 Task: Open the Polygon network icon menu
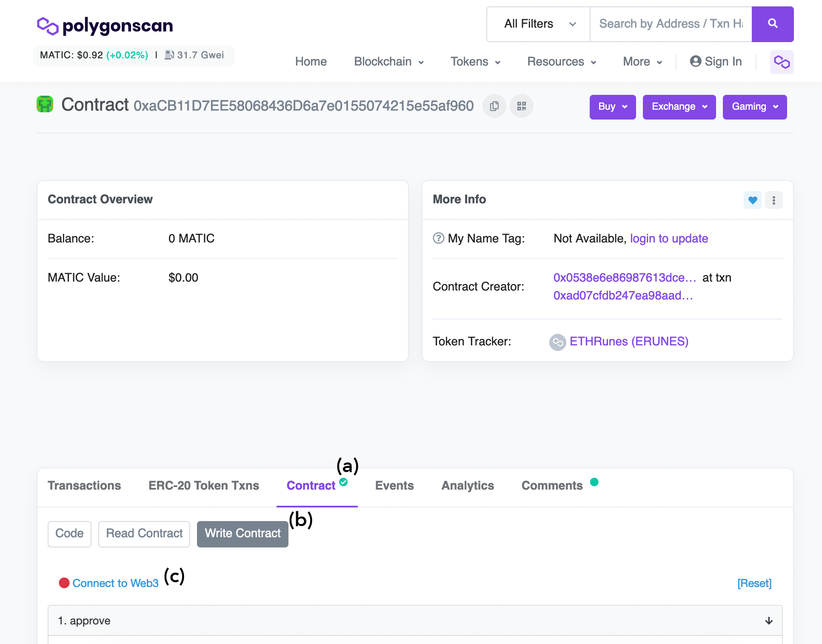click(x=782, y=62)
